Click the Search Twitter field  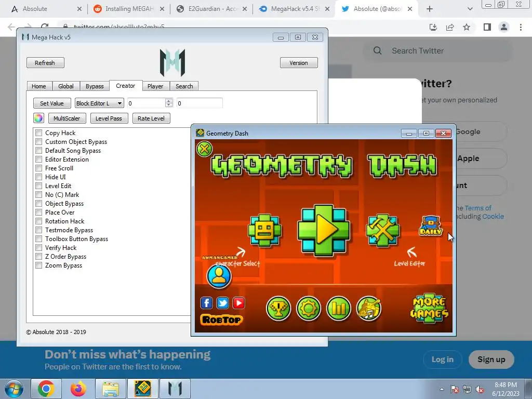point(437,51)
